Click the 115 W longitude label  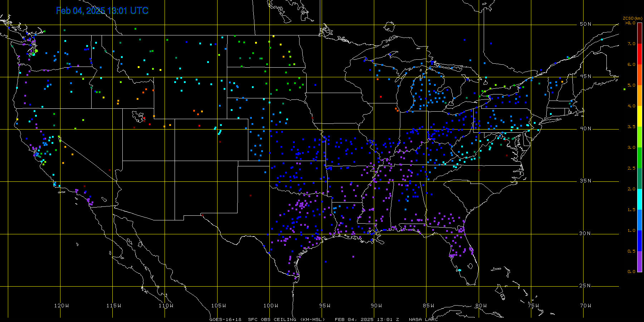pos(114,306)
